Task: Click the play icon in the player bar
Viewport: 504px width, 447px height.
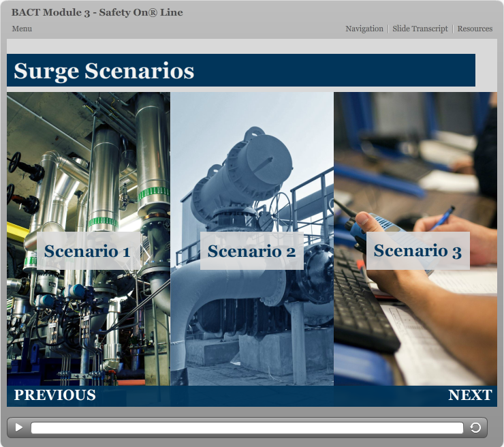Action: (19, 427)
